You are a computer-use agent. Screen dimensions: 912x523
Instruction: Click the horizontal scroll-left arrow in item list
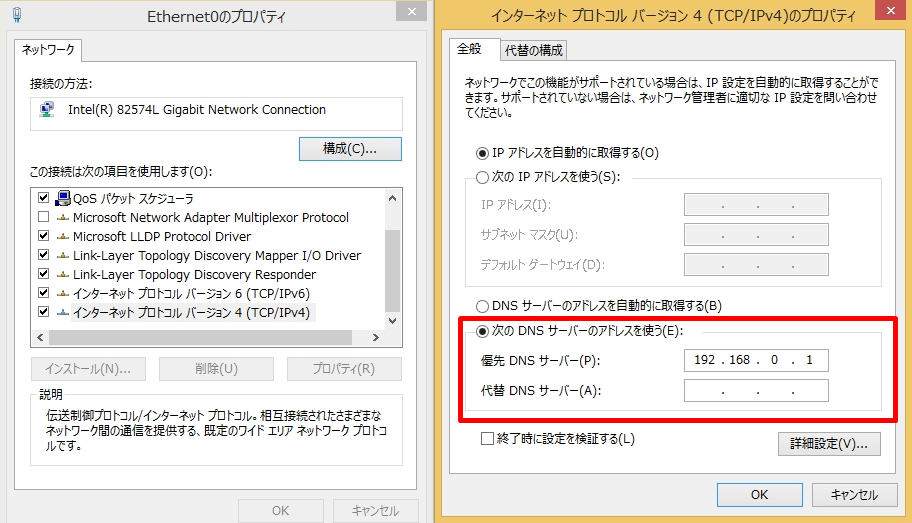point(40,337)
